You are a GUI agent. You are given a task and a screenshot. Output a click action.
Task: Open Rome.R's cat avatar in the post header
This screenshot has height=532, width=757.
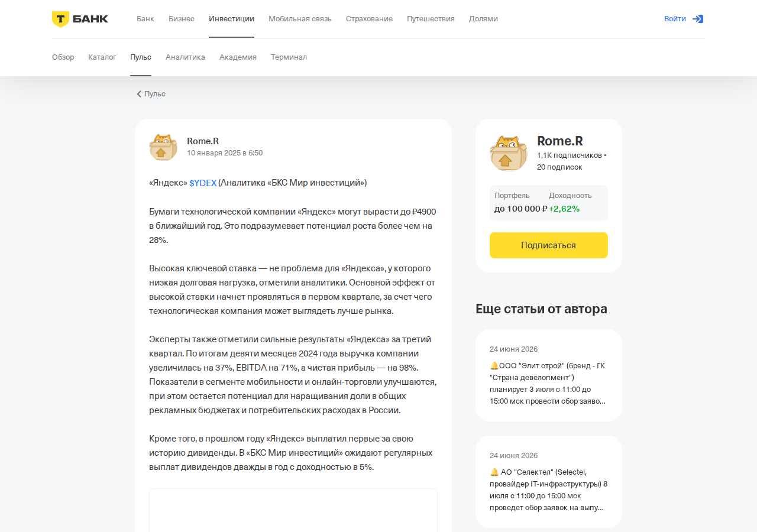163,147
